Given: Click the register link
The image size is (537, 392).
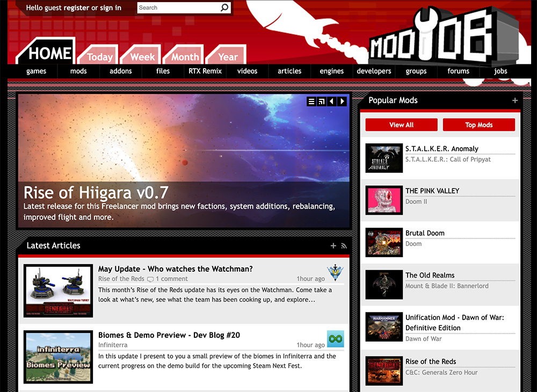Looking at the screenshot, I should [75, 8].
